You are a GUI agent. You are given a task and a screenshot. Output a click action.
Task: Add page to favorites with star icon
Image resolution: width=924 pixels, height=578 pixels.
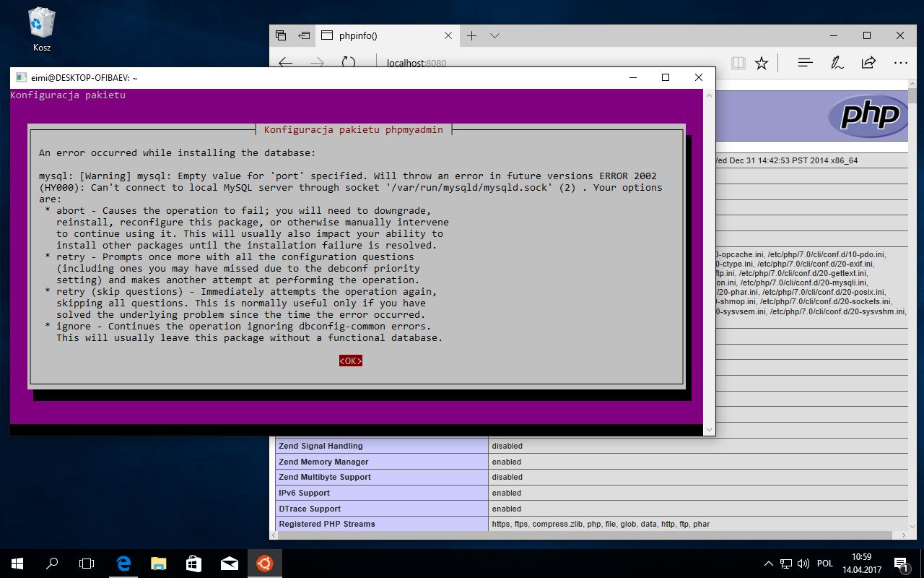point(762,63)
